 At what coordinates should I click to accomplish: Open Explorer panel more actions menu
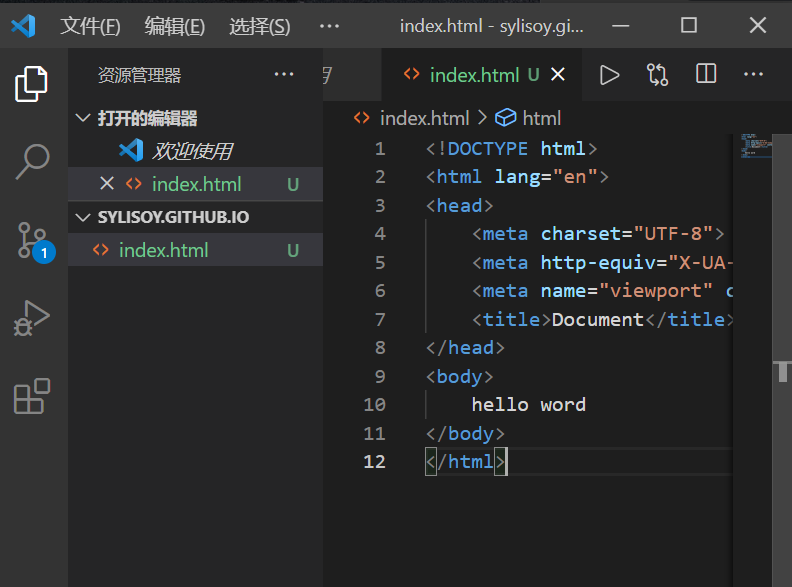click(x=284, y=75)
